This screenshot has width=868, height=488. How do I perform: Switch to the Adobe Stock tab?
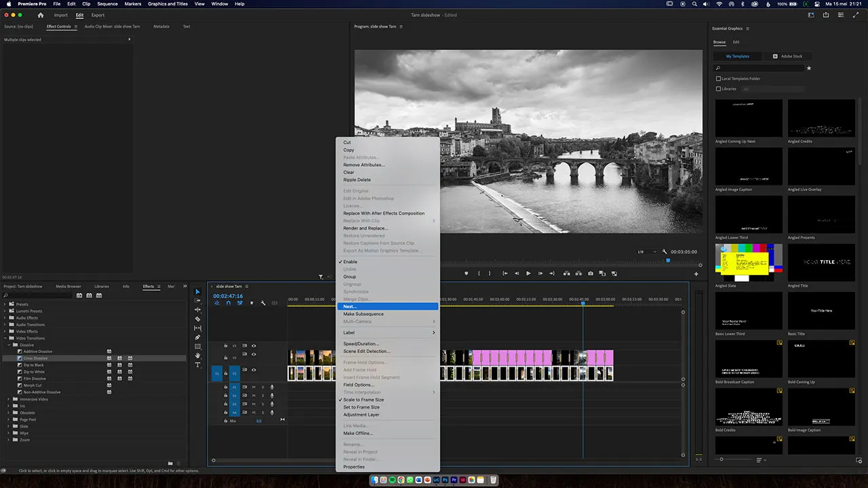[791, 56]
